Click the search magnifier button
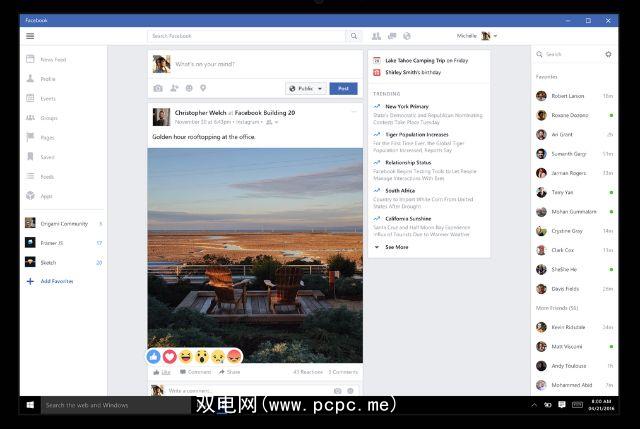The width and height of the screenshot is (640, 429). (x=354, y=36)
